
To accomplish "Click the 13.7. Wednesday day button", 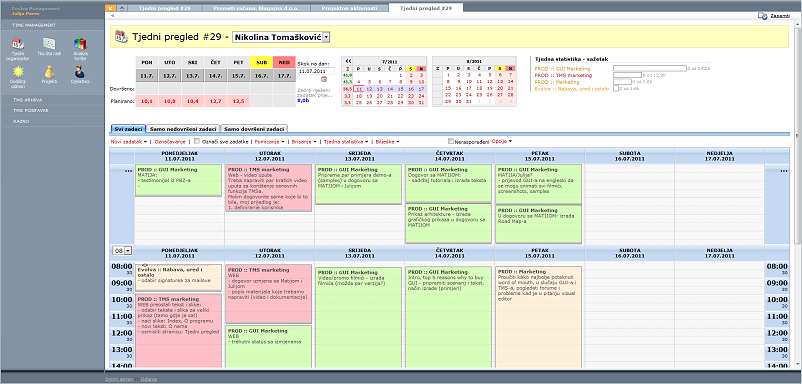I will tap(193, 75).
